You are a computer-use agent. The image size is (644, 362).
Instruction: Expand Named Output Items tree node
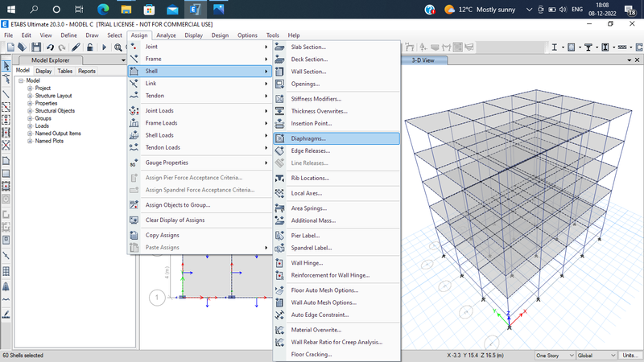point(30,134)
